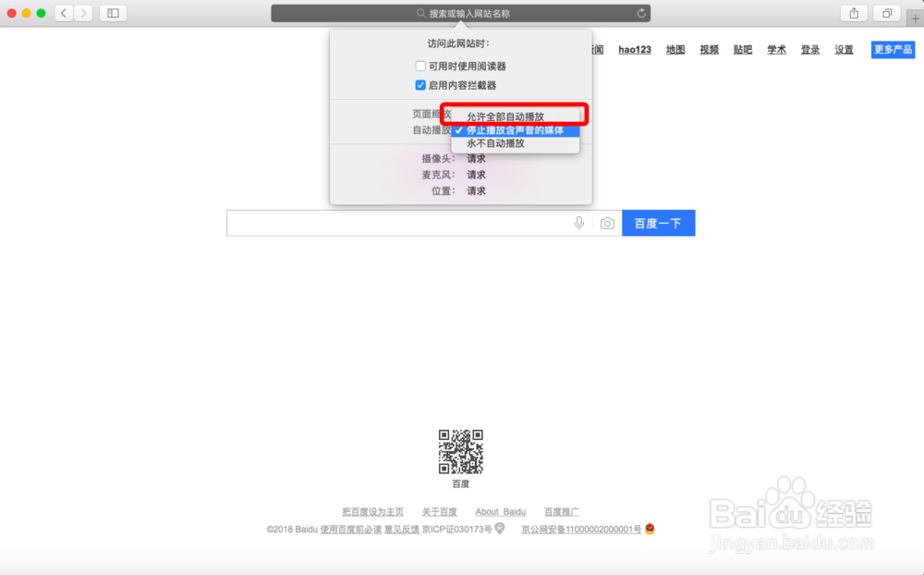Image resolution: width=924 pixels, height=575 pixels.
Task: Enable 可用时使用阅读器 checkbox
Action: pyautogui.click(x=420, y=66)
